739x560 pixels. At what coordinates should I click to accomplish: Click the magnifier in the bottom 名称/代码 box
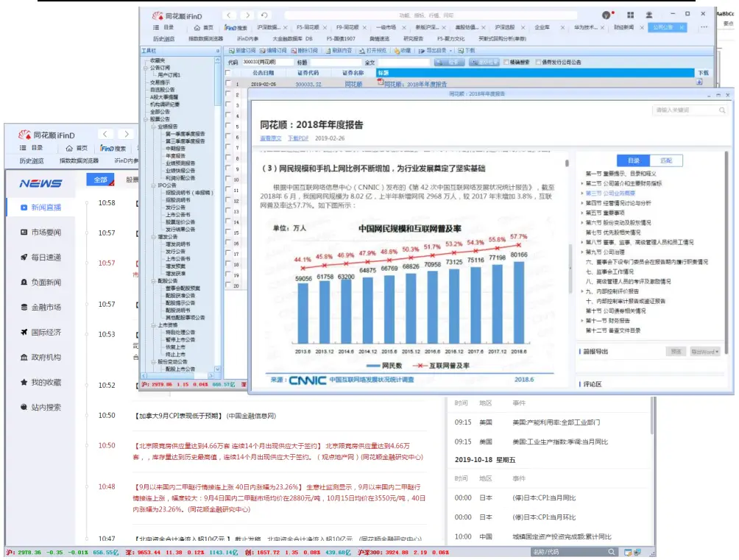coord(611,552)
